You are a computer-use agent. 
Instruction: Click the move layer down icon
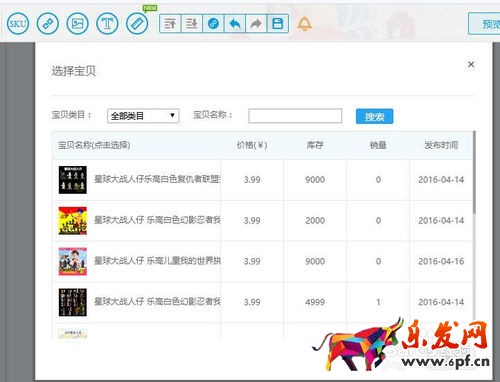click(192, 24)
